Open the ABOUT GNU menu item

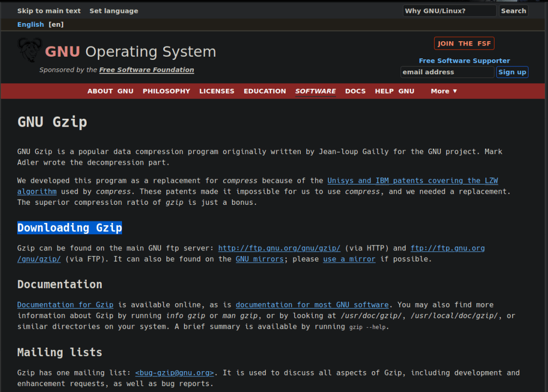110,91
